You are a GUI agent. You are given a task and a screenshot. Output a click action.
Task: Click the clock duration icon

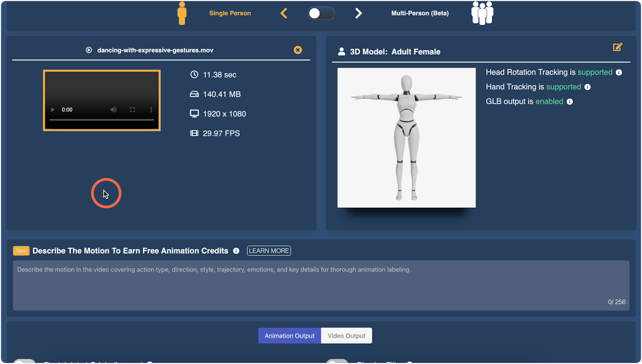(194, 75)
